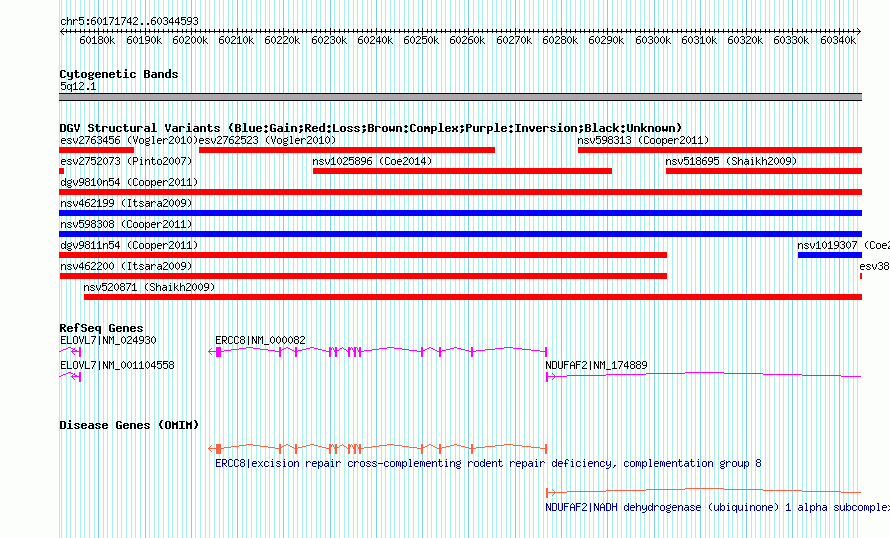
Task: Select the Disease Genes (OMIM) track heading
Action: point(129,425)
